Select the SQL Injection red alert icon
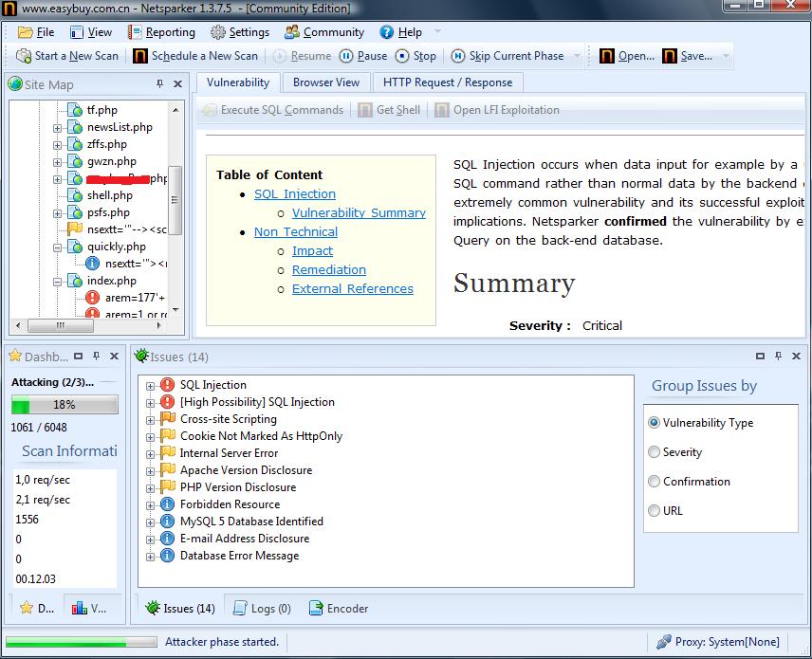This screenshot has height=659, width=812. [x=167, y=385]
